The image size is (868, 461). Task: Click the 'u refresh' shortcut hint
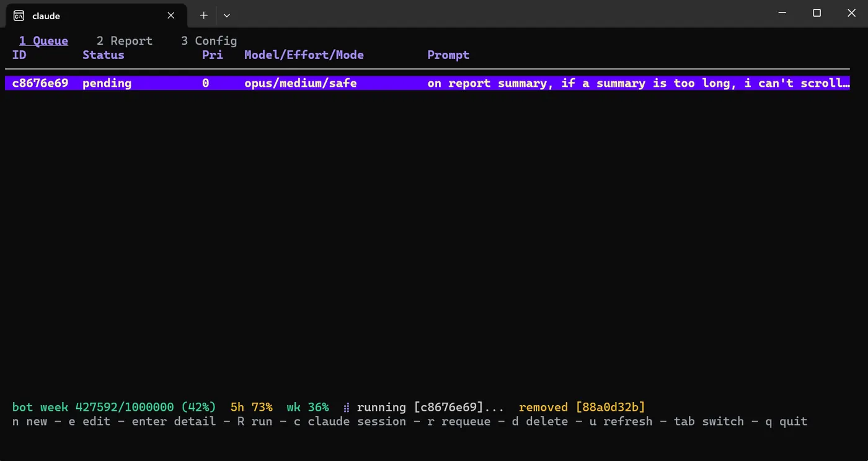tap(620, 421)
